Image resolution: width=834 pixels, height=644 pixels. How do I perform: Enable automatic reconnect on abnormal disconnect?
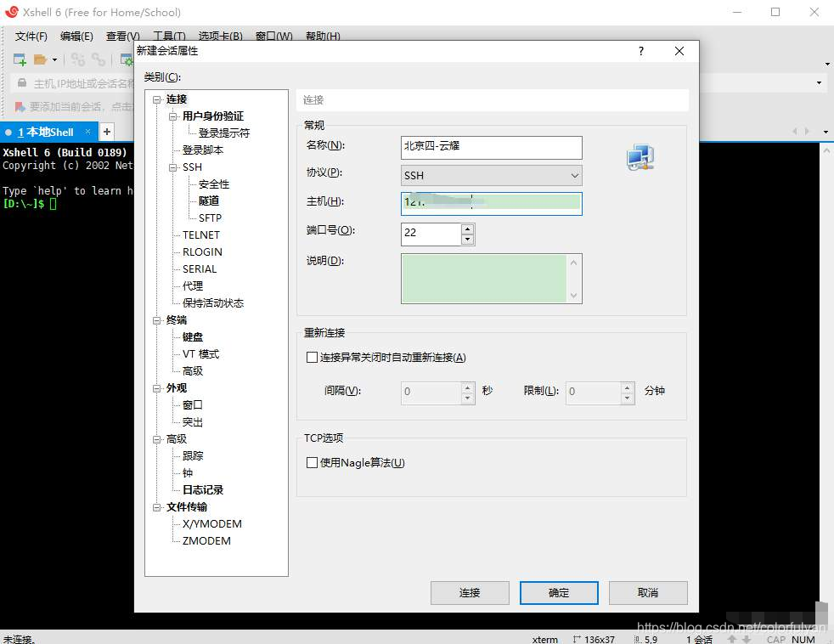[313, 357]
